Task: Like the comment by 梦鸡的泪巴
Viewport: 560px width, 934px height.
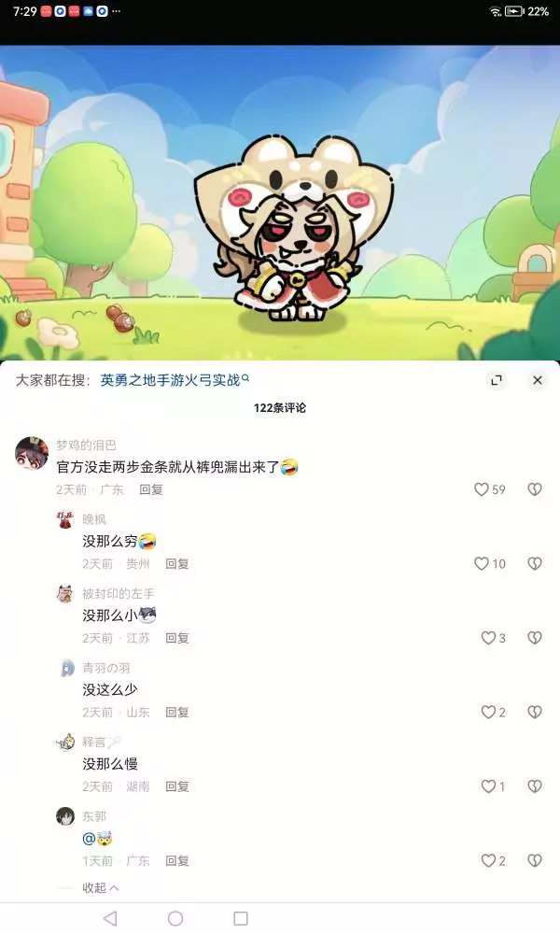Action: [x=482, y=489]
